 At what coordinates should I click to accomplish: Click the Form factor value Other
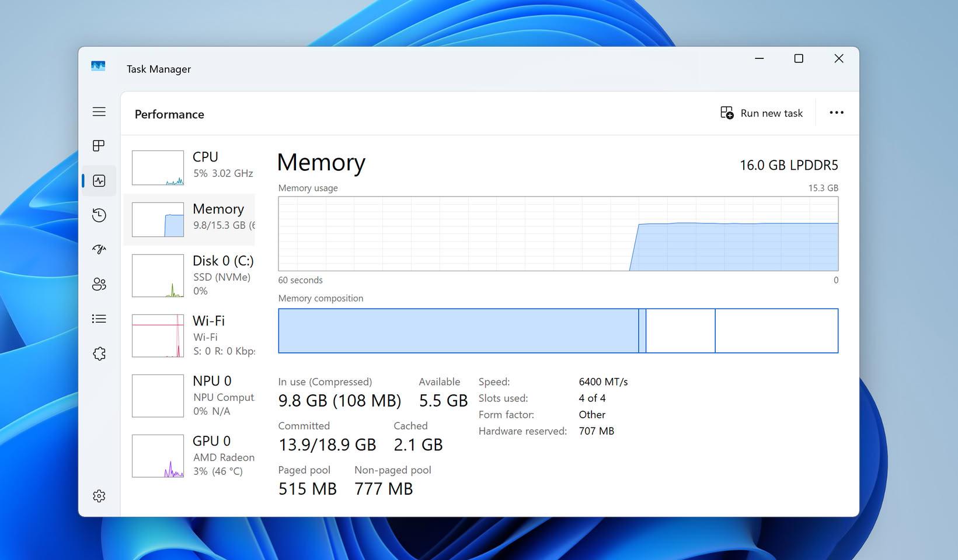(x=592, y=415)
